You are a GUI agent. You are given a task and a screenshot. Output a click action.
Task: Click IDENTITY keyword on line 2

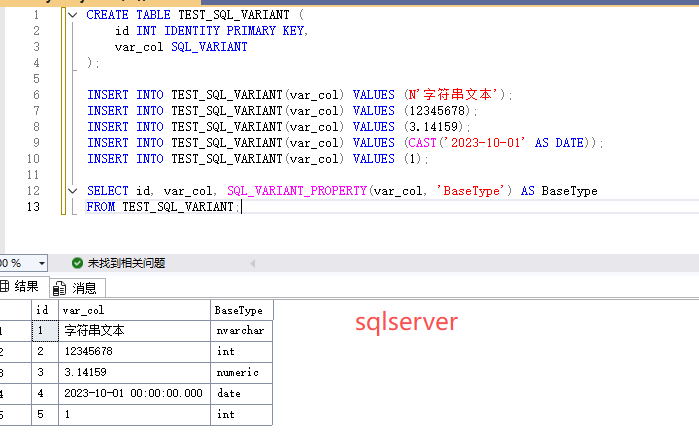pyautogui.click(x=192, y=31)
